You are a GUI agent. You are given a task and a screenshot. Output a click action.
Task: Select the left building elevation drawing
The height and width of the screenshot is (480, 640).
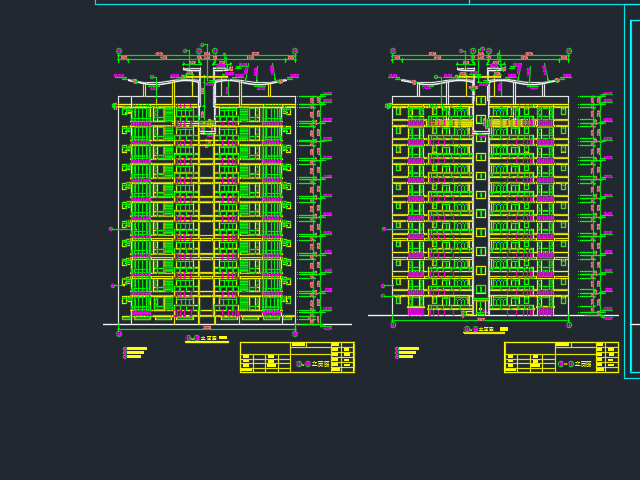pyautogui.click(x=207, y=210)
